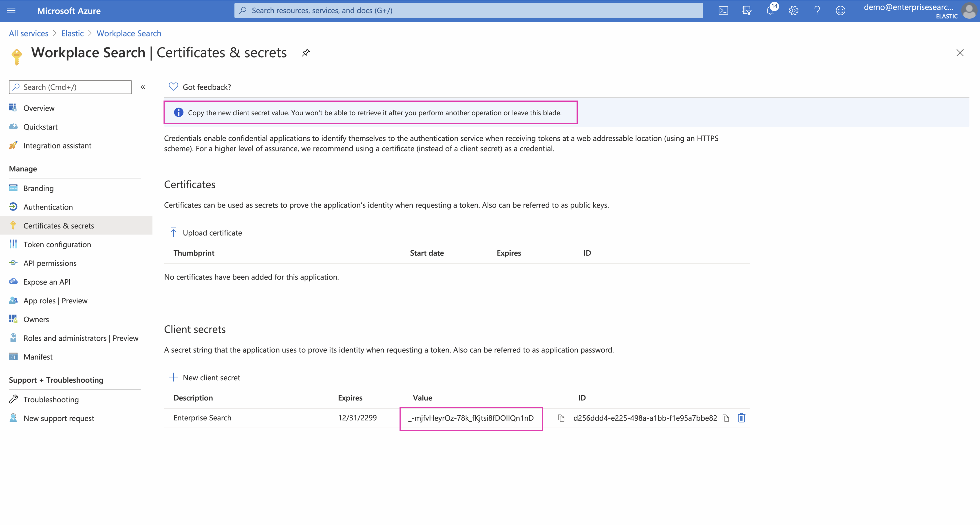Open Cloud Shell terminal icon
This screenshot has width=980, height=525.
click(x=723, y=11)
